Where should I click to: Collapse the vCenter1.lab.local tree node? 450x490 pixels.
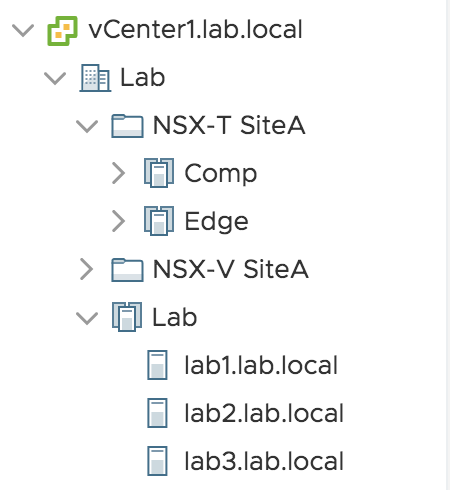click(x=23, y=30)
